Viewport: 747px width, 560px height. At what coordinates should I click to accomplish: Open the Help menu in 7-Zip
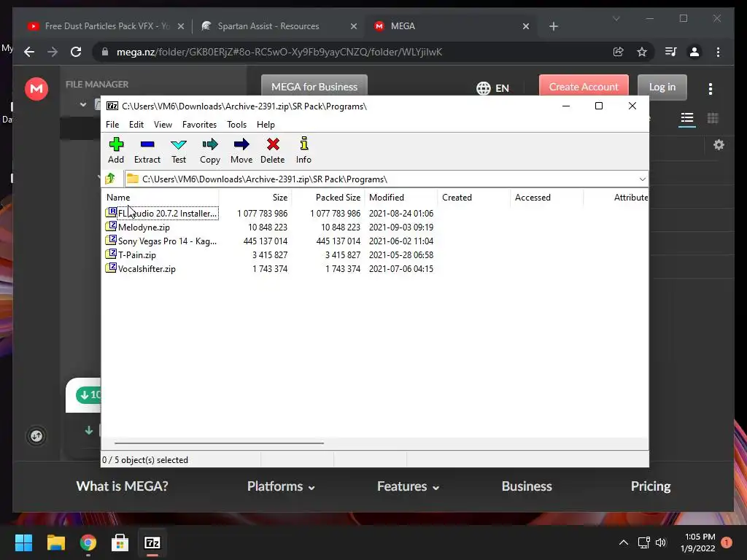coord(266,124)
